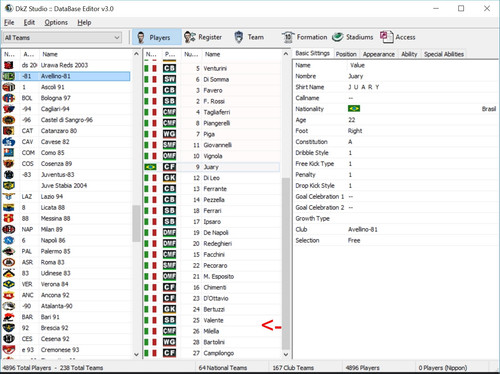
Task: Select Palermo 85 in the team list
Action: (x=66, y=251)
